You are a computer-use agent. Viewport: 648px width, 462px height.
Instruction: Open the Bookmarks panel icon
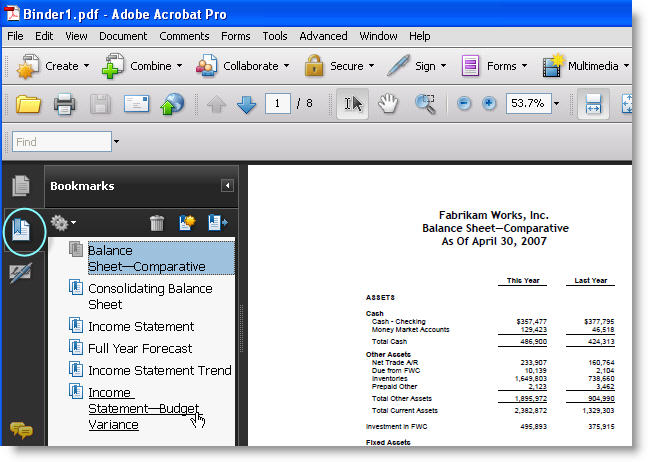pos(21,230)
